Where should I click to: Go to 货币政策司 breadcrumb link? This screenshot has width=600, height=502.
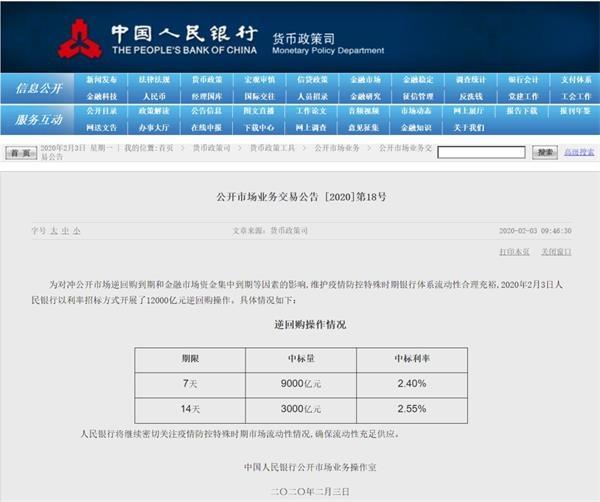212,148
